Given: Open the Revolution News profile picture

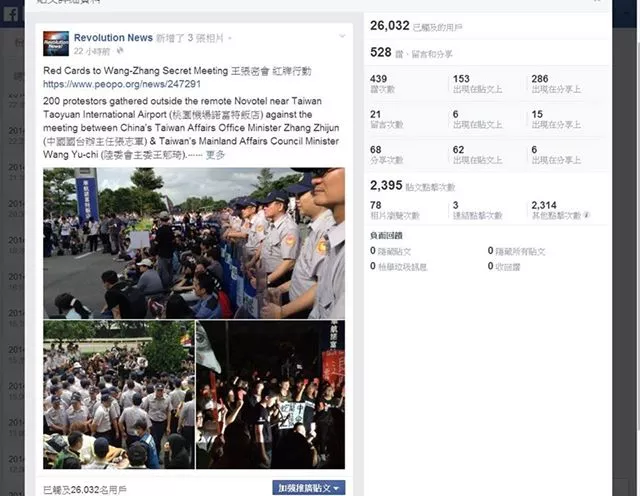Looking at the screenshot, I should point(56,44).
